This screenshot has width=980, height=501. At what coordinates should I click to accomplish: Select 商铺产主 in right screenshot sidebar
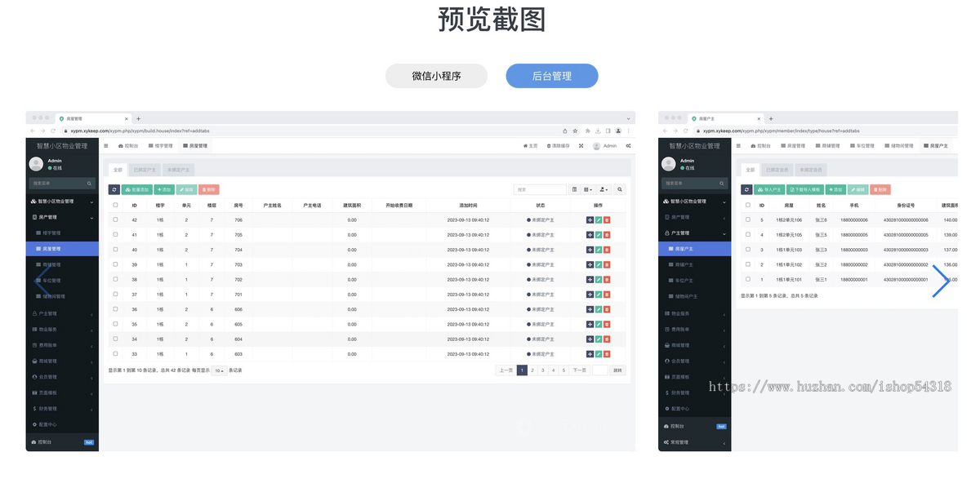[x=696, y=264]
